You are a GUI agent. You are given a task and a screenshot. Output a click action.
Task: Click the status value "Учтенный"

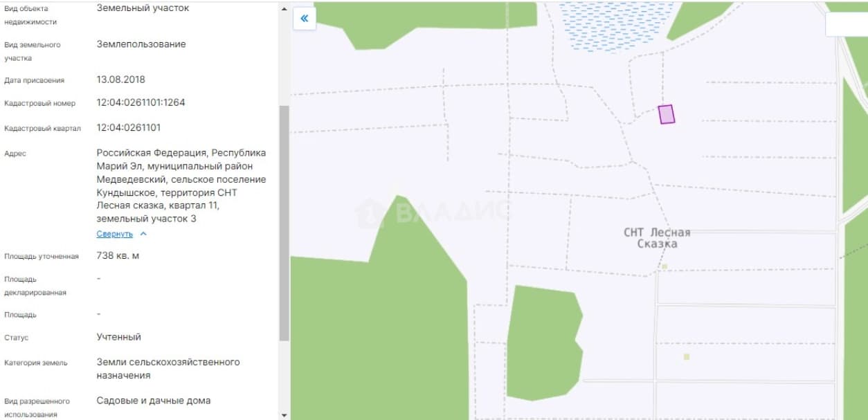(x=119, y=337)
